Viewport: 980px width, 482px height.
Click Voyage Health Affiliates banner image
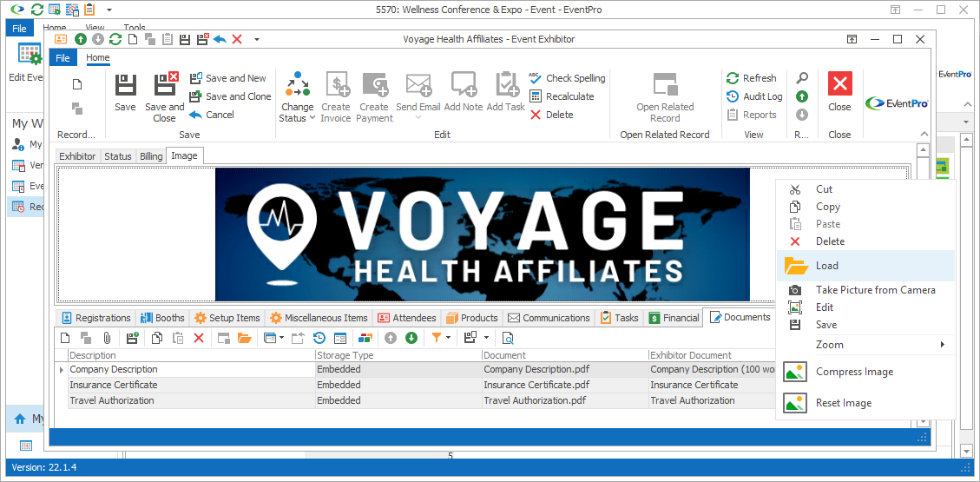tap(483, 234)
